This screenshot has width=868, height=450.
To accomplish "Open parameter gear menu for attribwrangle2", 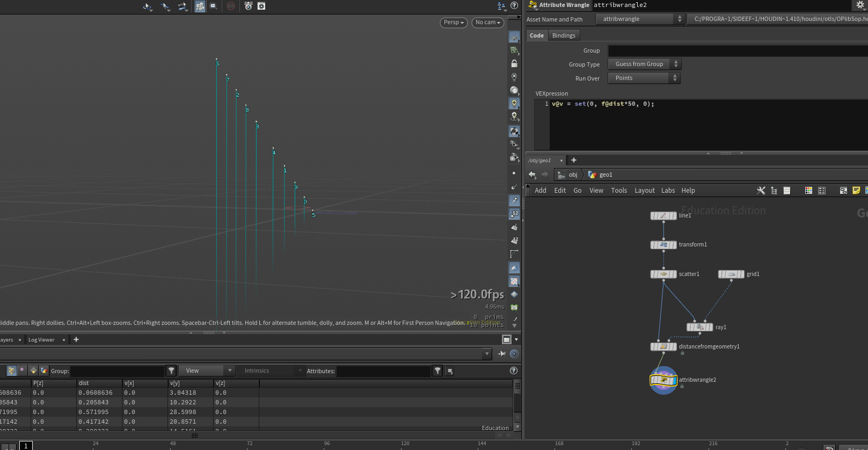I will point(860,5).
